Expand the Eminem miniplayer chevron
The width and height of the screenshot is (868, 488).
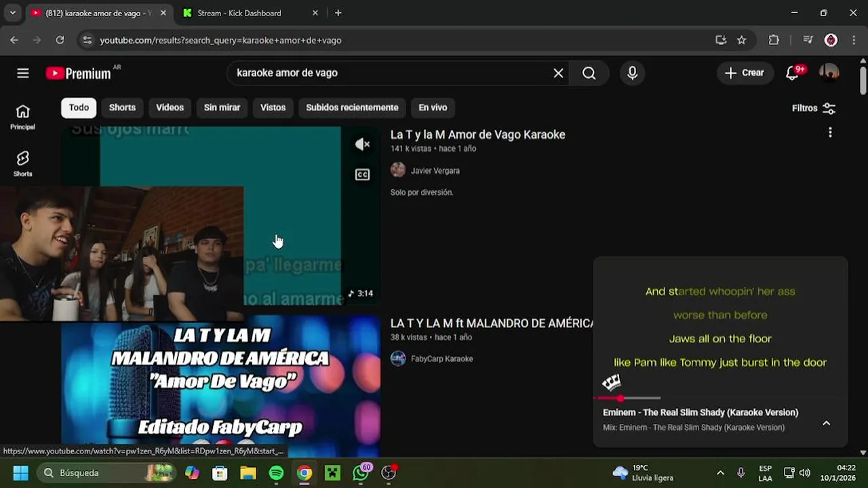[x=826, y=423]
